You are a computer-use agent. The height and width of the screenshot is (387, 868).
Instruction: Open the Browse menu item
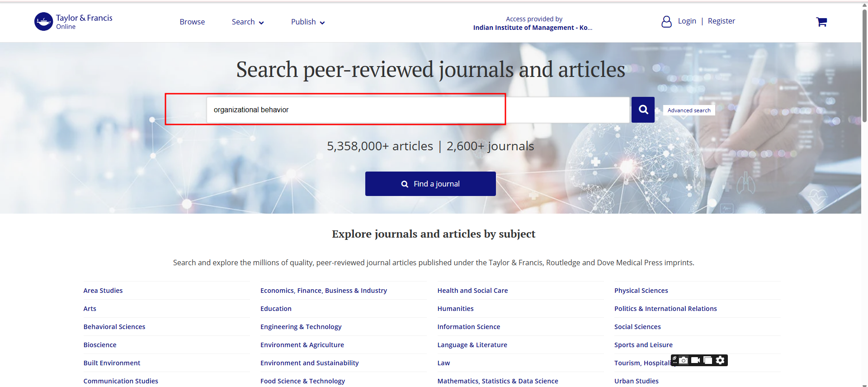pos(192,22)
